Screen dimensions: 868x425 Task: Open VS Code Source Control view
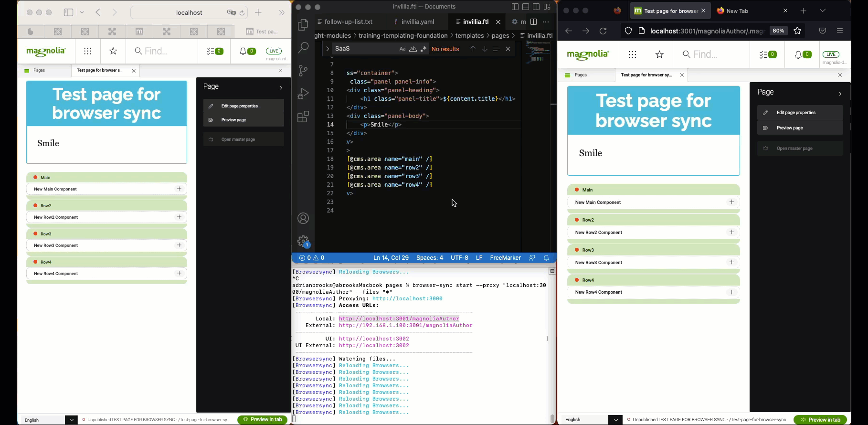point(303,71)
